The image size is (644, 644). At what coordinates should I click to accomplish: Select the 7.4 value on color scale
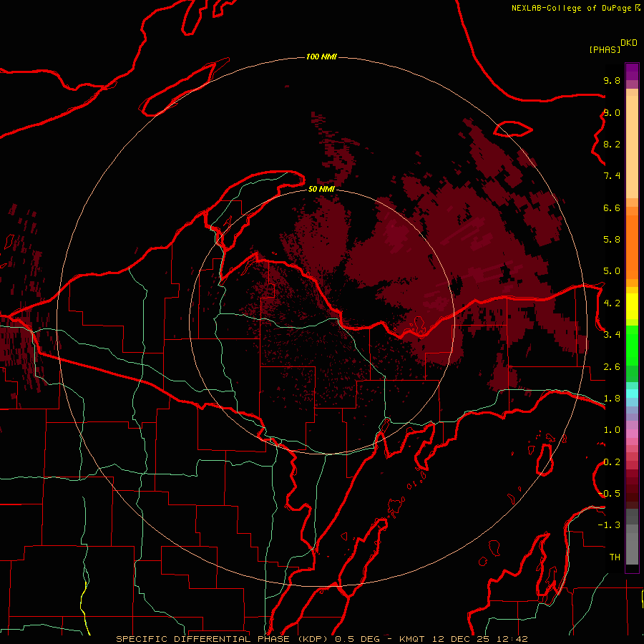coord(612,176)
